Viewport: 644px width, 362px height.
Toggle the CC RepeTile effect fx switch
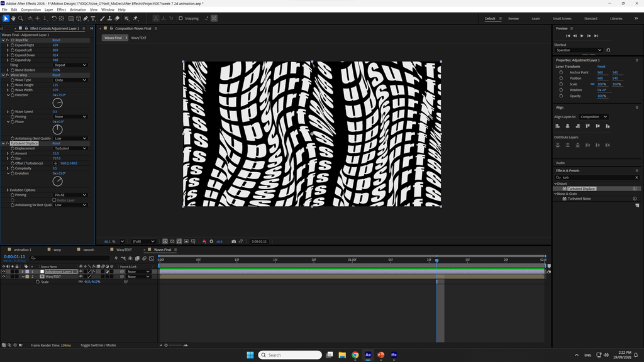click(x=8, y=40)
